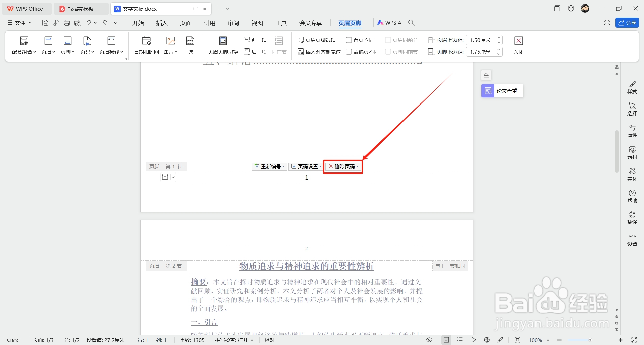Screen dimensions: 644x345
Task: Select the 日期和时间 insert tool
Action: coord(146,45)
